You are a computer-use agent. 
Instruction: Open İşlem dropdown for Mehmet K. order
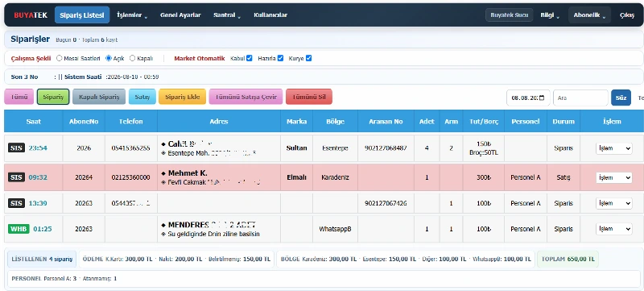point(614,177)
